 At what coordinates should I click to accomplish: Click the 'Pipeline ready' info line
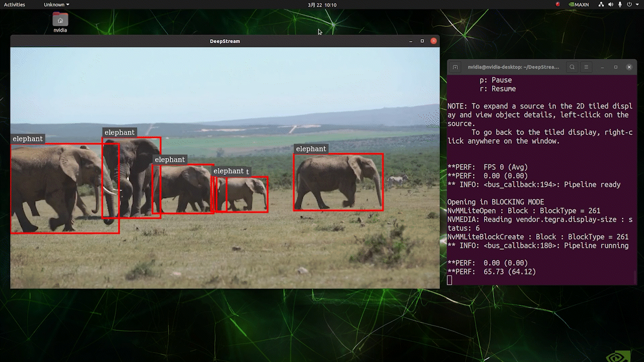(x=534, y=185)
